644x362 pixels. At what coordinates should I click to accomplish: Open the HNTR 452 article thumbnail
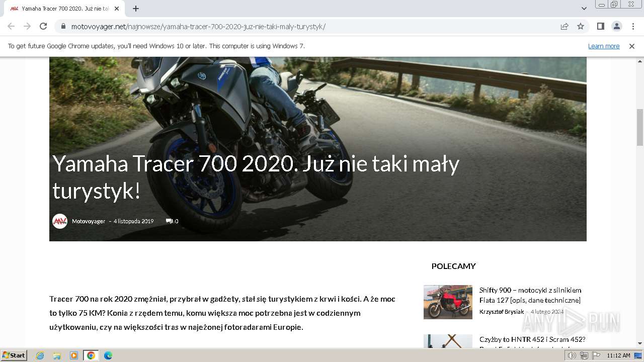pos(448,341)
